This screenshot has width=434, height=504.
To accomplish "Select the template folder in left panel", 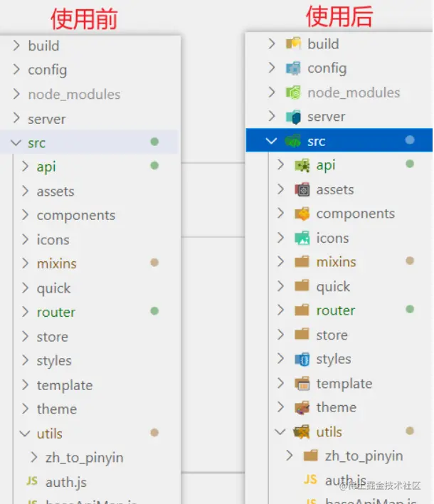I will click(65, 385).
